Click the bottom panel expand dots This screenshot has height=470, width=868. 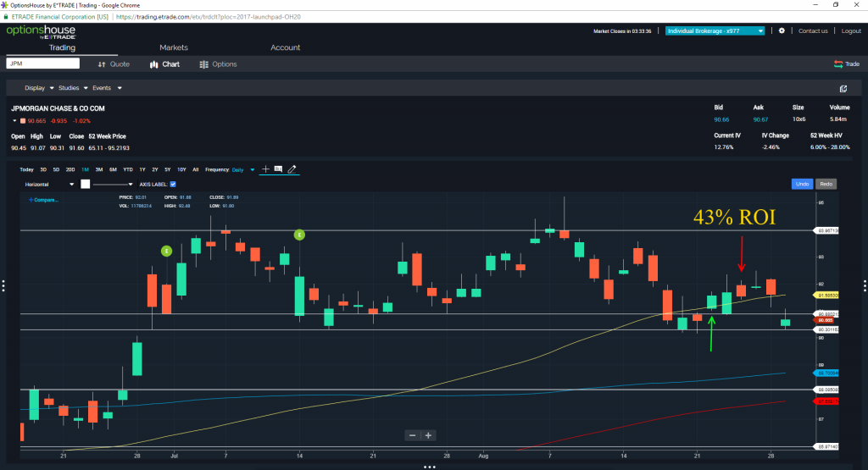click(430, 467)
